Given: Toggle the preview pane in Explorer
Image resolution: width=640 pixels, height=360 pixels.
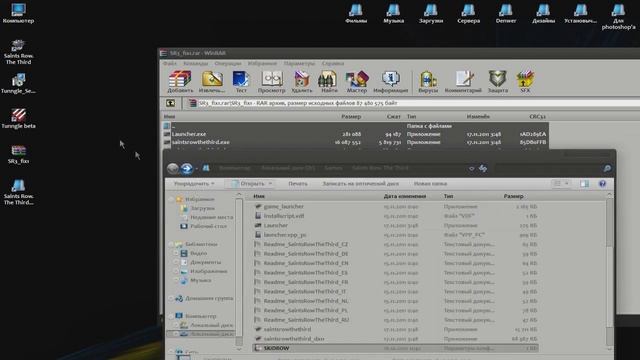Looking at the screenshot, I should click(x=584, y=184).
